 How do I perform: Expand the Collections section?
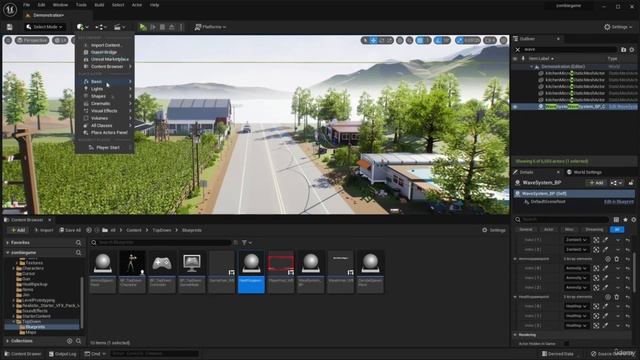click(7, 341)
